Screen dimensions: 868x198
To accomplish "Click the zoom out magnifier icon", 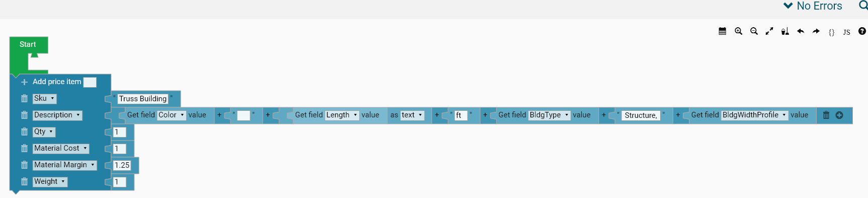I will pyautogui.click(x=754, y=31).
